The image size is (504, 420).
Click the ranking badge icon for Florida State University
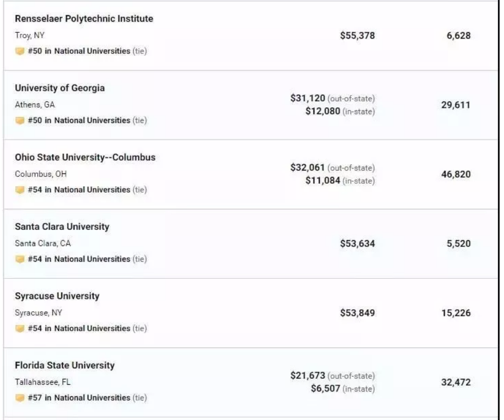20,398
